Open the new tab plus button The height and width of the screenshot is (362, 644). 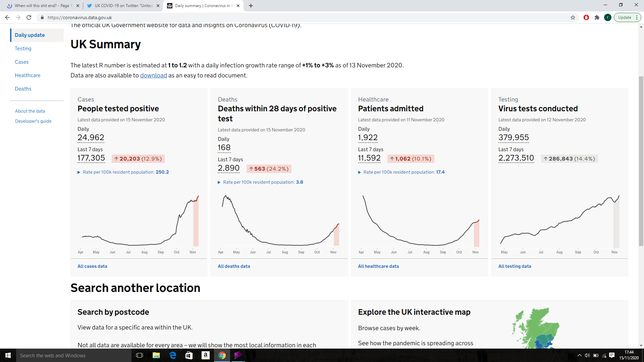251,6
